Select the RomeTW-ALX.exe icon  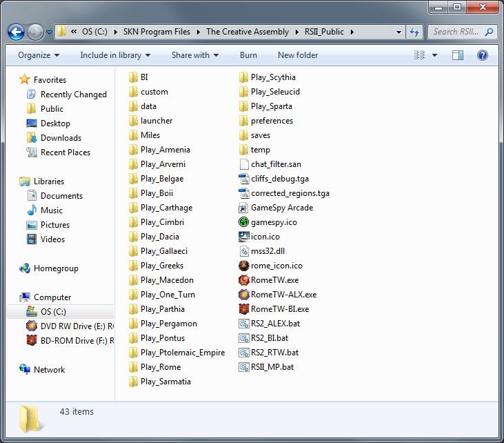243,295
